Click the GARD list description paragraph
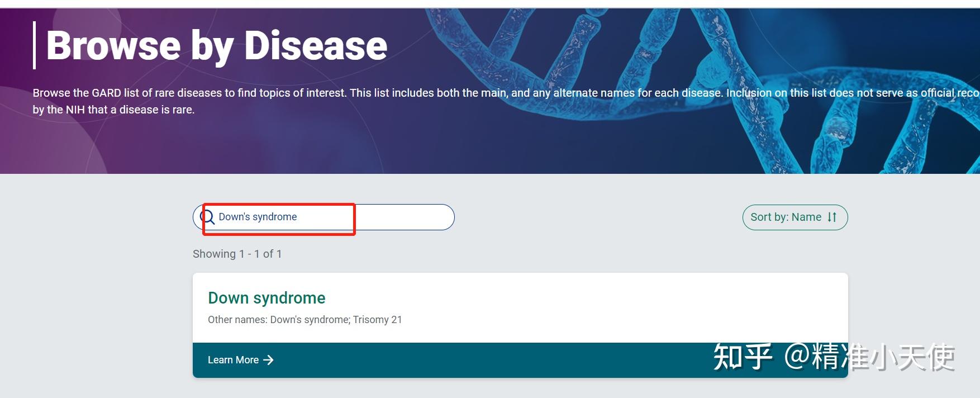Viewport: 980px width, 398px height. [x=335, y=93]
